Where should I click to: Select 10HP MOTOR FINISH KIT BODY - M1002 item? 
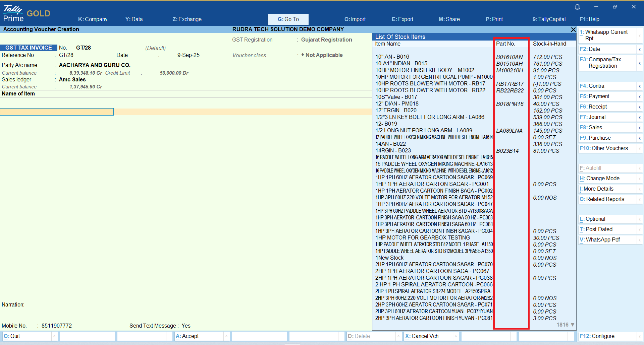pos(425,70)
